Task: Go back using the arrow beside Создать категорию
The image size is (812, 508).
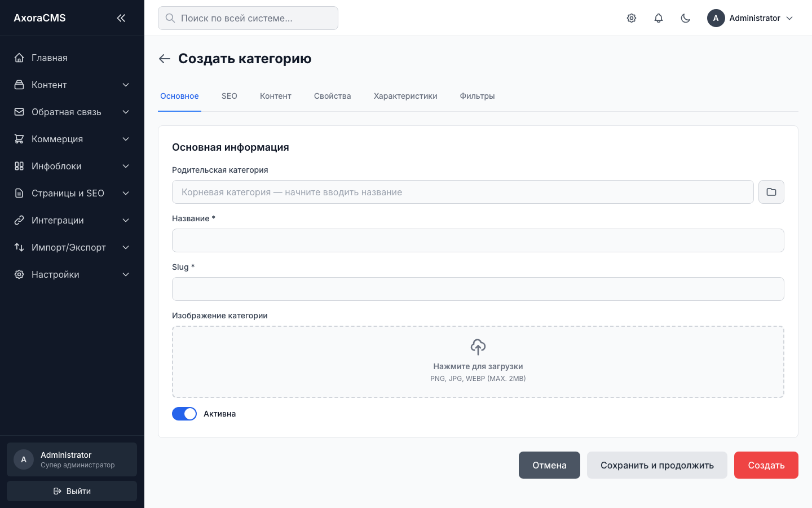Action: point(165,59)
